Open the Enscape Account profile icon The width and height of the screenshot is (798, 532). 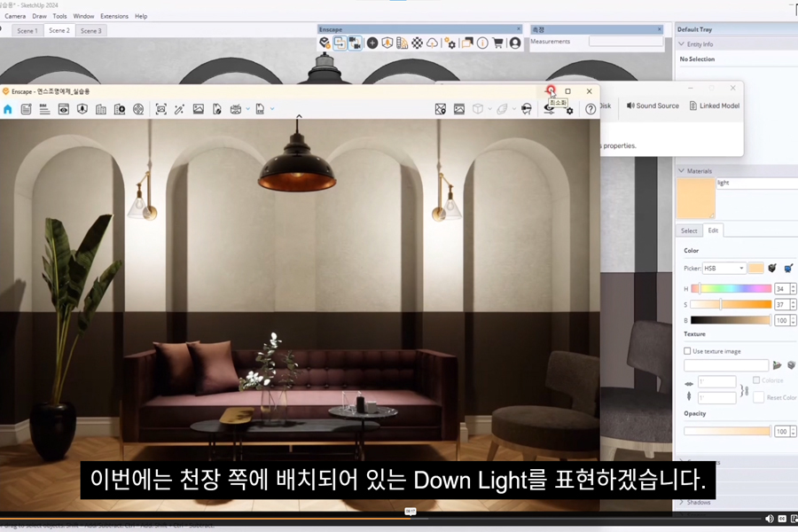515,43
